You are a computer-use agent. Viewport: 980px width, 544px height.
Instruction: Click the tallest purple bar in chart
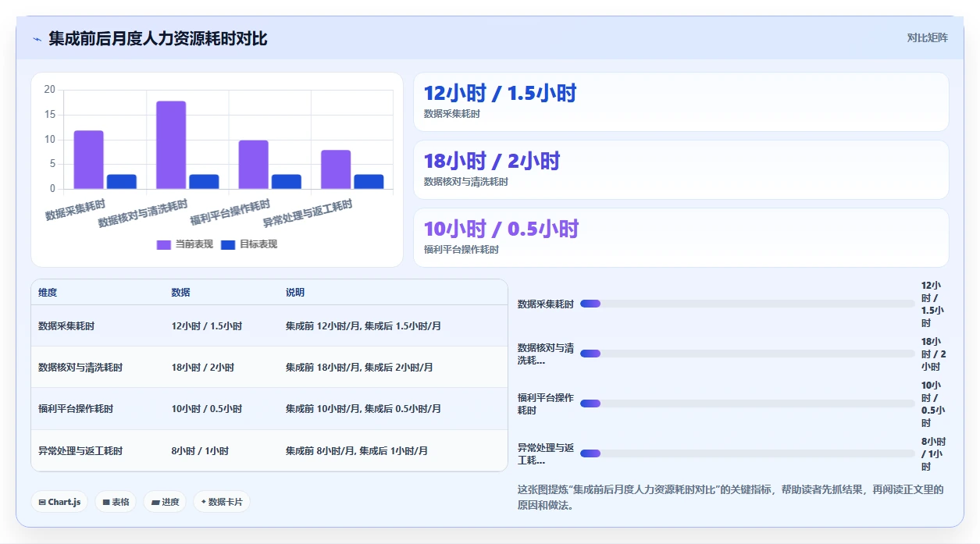(x=171, y=145)
